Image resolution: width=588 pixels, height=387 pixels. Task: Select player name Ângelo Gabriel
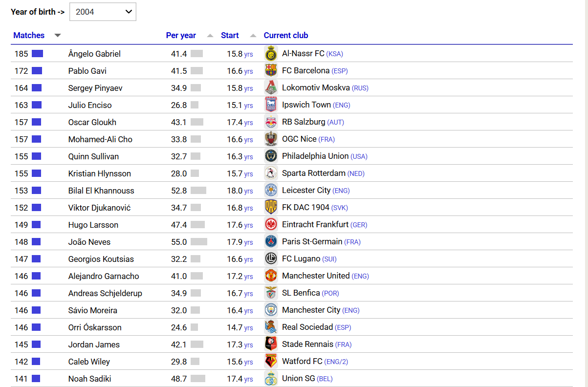pos(94,54)
